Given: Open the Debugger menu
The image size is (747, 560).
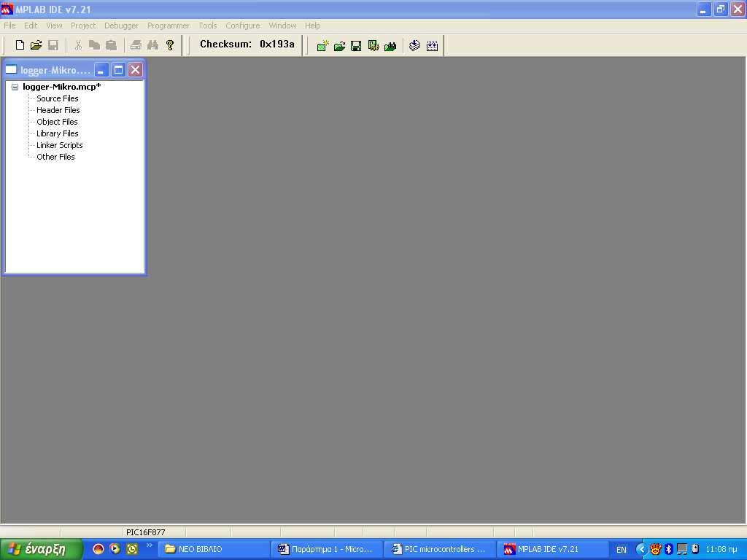Looking at the screenshot, I should pyautogui.click(x=122, y=26).
